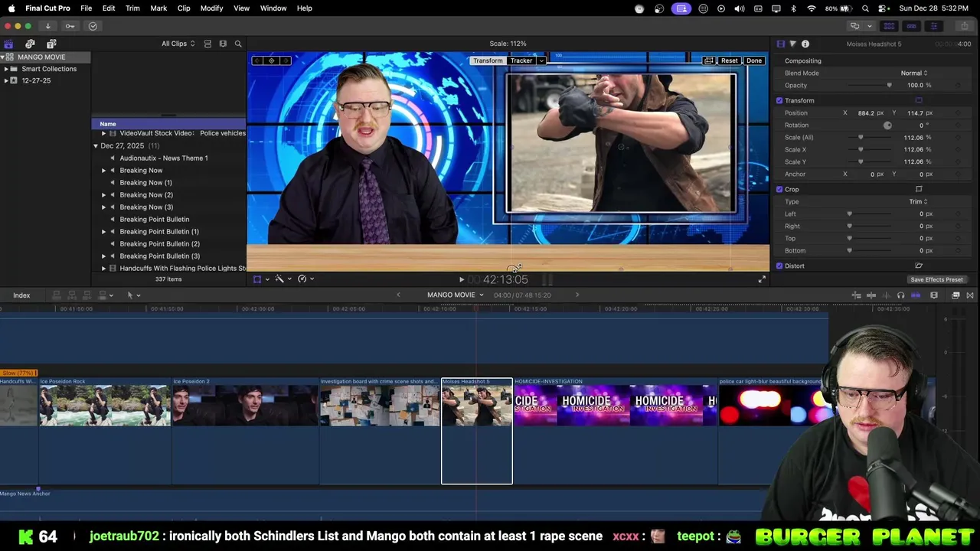Open the Share export icon
Viewport: 980px width, 551px height.
[x=964, y=26]
